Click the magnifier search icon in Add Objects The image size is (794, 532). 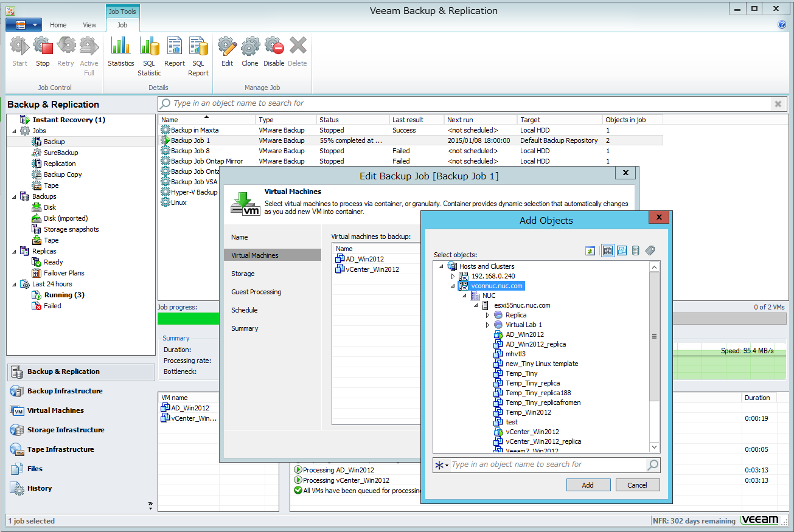(653, 465)
